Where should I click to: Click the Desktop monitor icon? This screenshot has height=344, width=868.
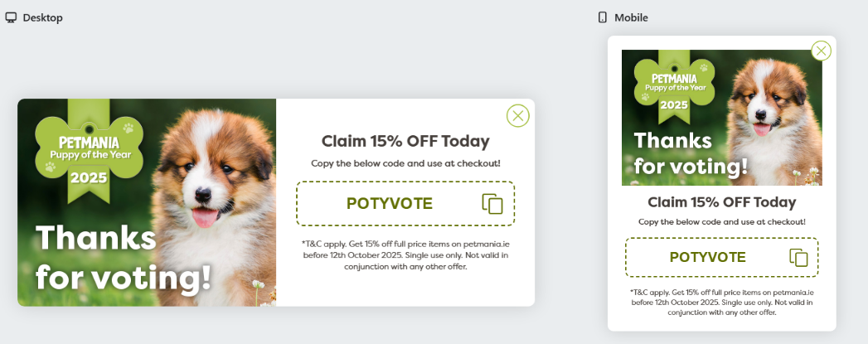click(11, 17)
